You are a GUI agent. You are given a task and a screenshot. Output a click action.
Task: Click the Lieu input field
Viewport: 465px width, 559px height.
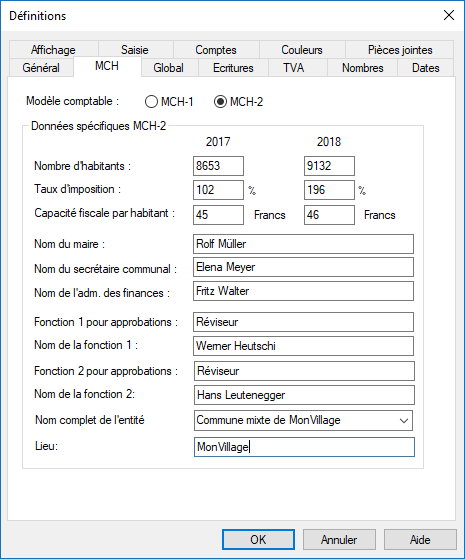[x=304, y=447]
